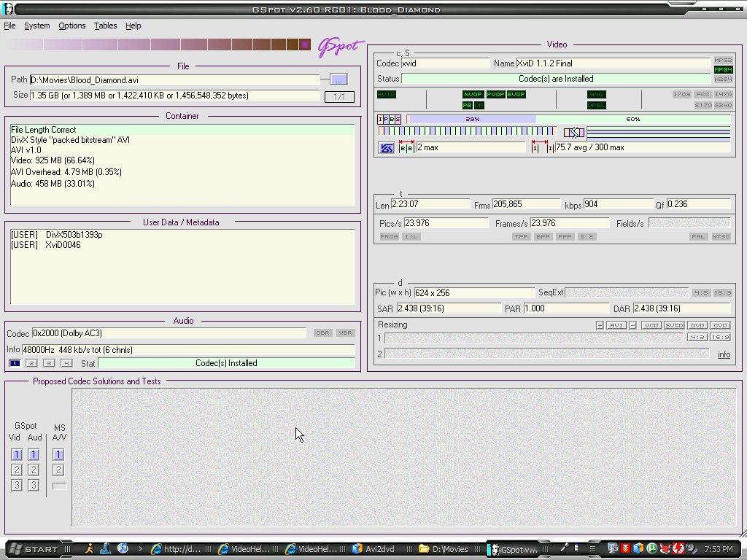
Task: Click the frame type percentage bar
Action: coord(568,119)
